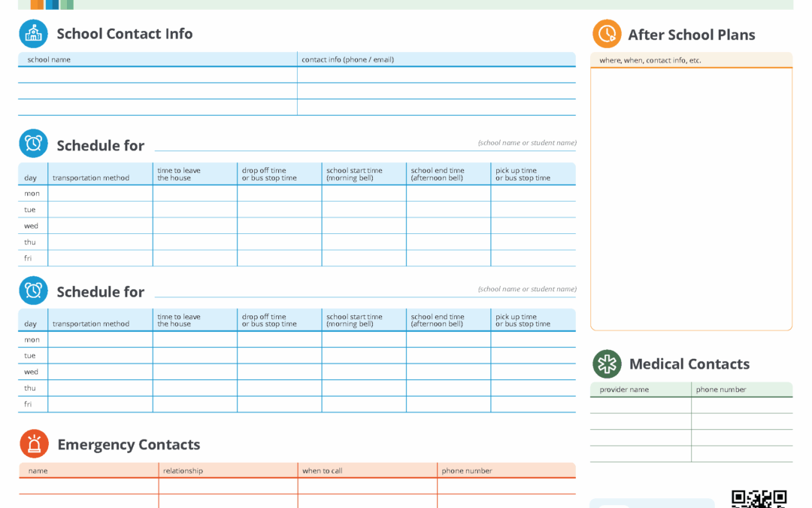Click the large After School Plans notes box
Screen dimensions: 812x508
coord(692,199)
